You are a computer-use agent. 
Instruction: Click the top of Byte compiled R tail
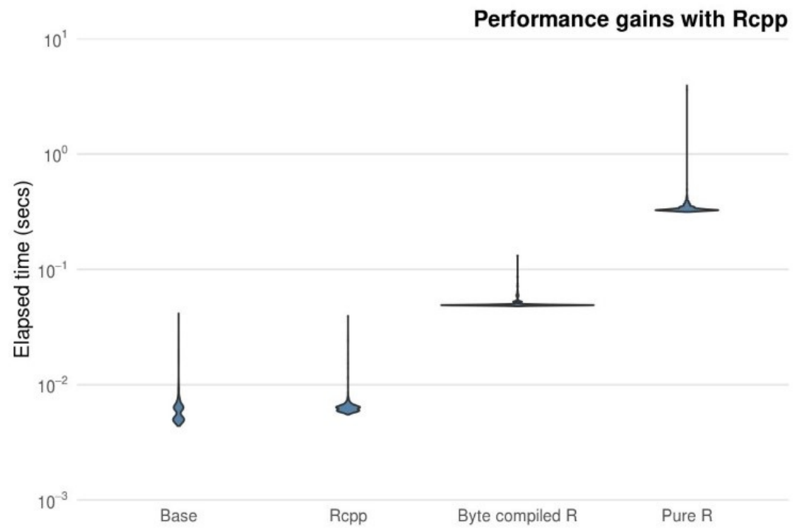point(517,258)
